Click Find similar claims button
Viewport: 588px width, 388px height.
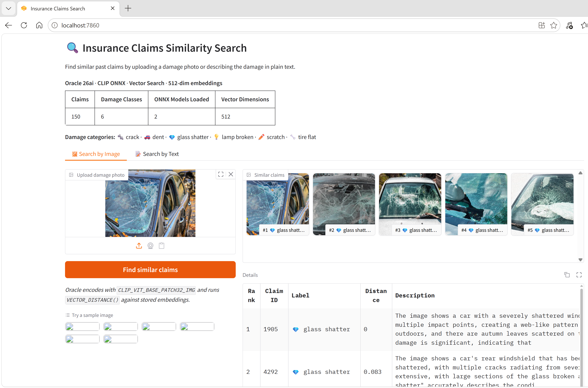(150, 269)
